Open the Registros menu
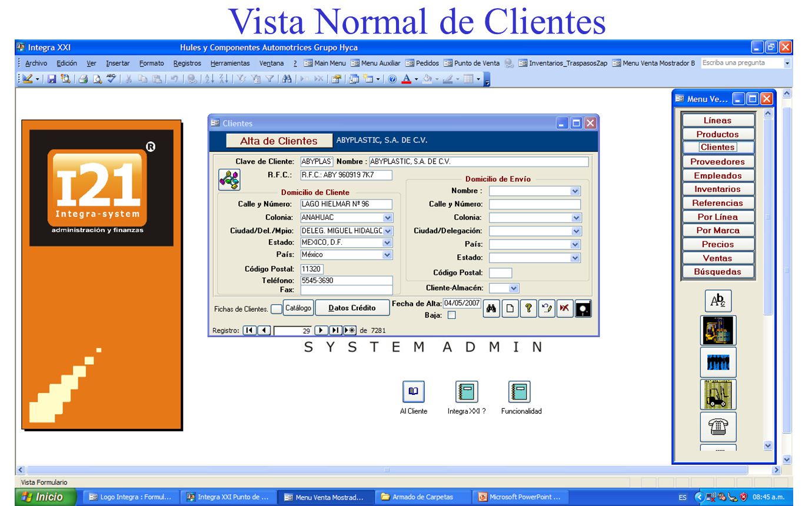This screenshot has height=506, width=812. pos(187,63)
